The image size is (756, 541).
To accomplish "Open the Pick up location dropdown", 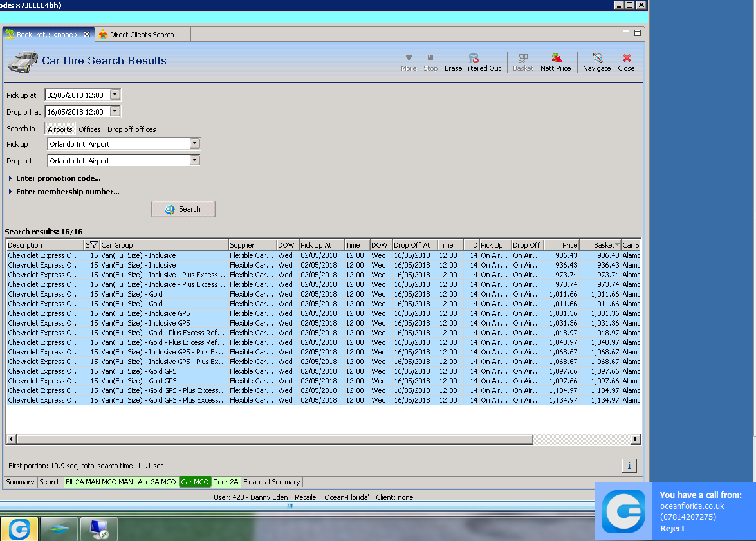I will click(x=195, y=143).
